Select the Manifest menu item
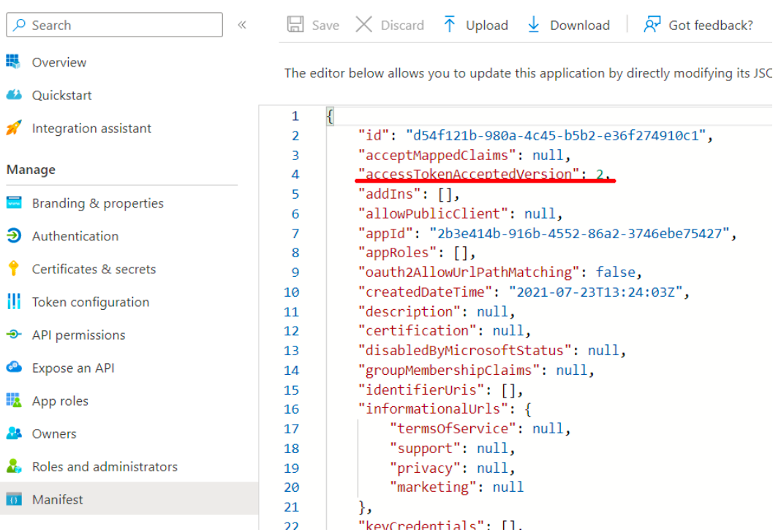The height and width of the screenshot is (532, 781). pyautogui.click(x=129, y=498)
